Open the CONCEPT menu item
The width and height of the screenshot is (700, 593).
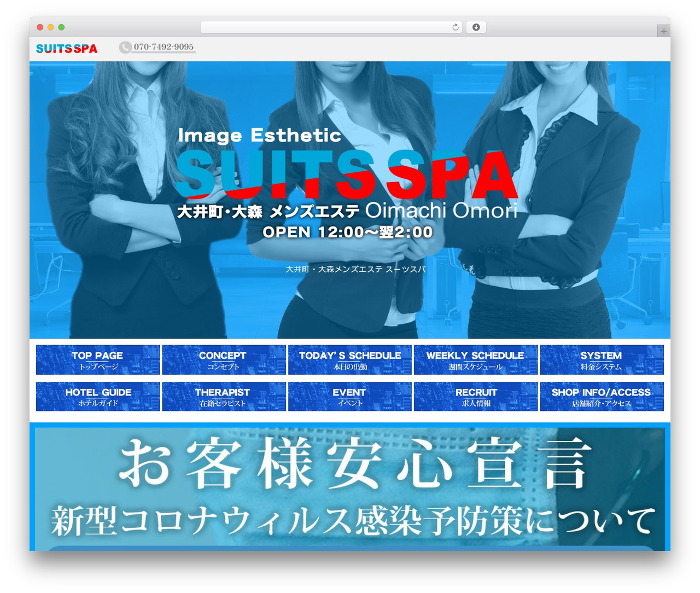click(x=224, y=360)
